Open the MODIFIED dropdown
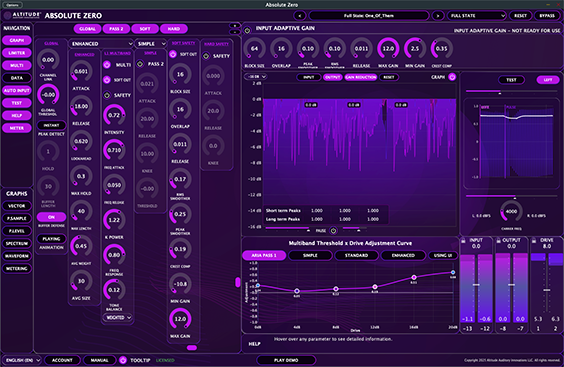 (x=118, y=318)
